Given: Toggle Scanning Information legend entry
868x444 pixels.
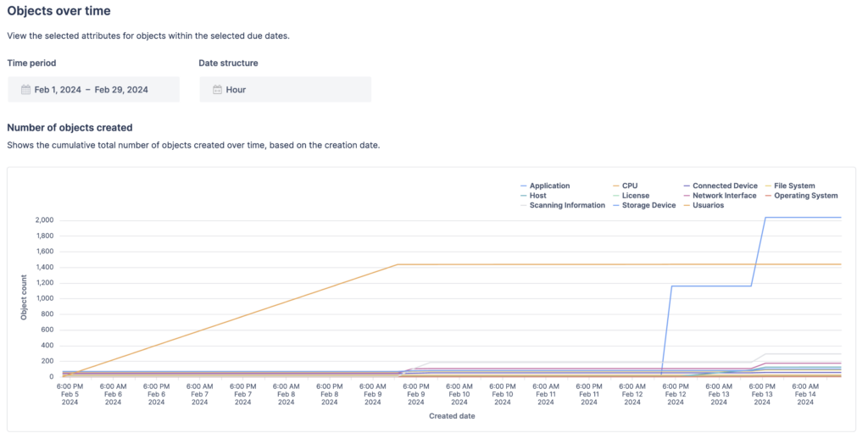Looking at the screenshot, I should point(566,205).
